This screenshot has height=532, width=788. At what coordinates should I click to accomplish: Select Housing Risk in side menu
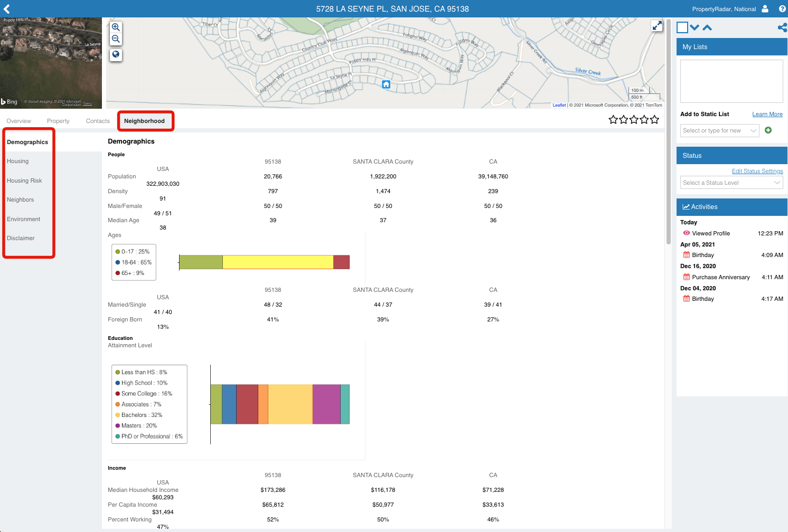(x=24, y=180)
